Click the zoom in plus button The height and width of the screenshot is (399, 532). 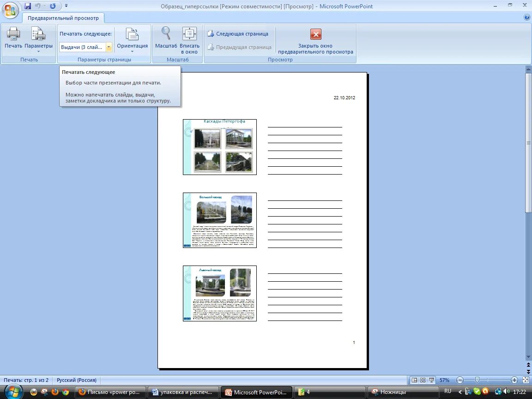click(514, 380)
